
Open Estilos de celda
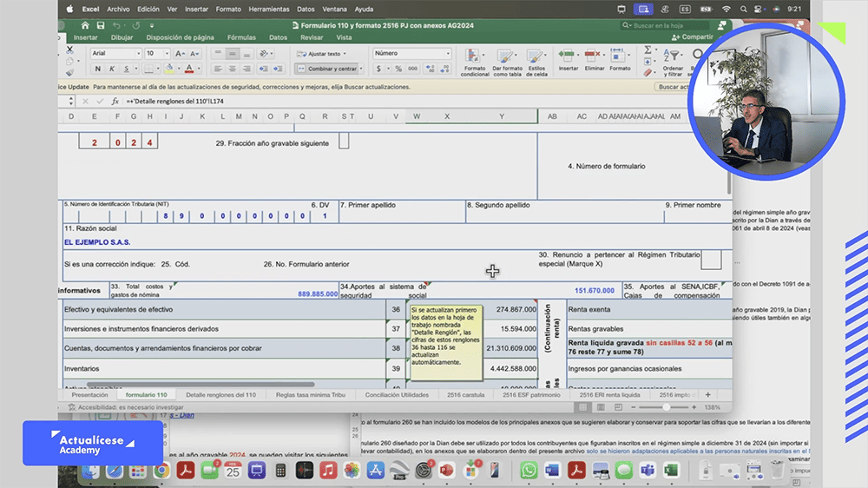(536, 63)
